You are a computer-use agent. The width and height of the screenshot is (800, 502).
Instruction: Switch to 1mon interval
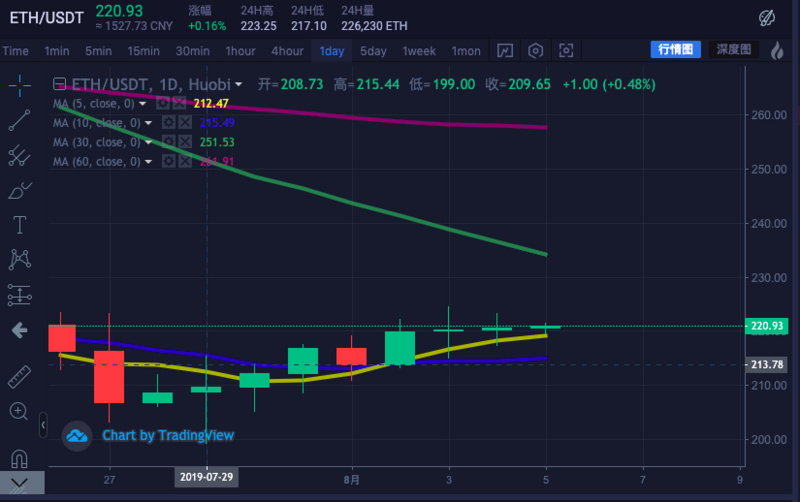[466, 51]
